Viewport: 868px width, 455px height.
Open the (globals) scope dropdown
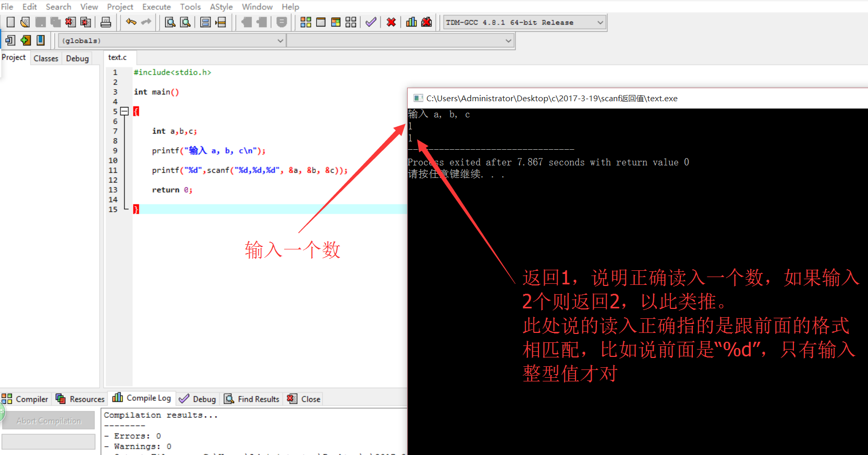coord(172,41)
